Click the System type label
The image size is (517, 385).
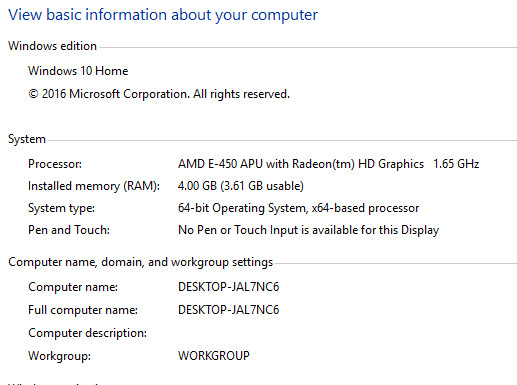pos(61,208)
